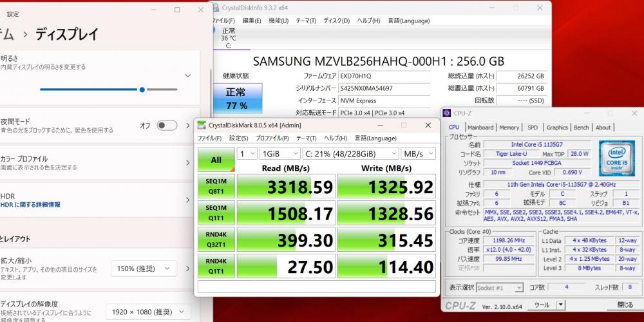Adjust the display brightness slider
The image size is (644, 322).
click(x=109, y=89)
